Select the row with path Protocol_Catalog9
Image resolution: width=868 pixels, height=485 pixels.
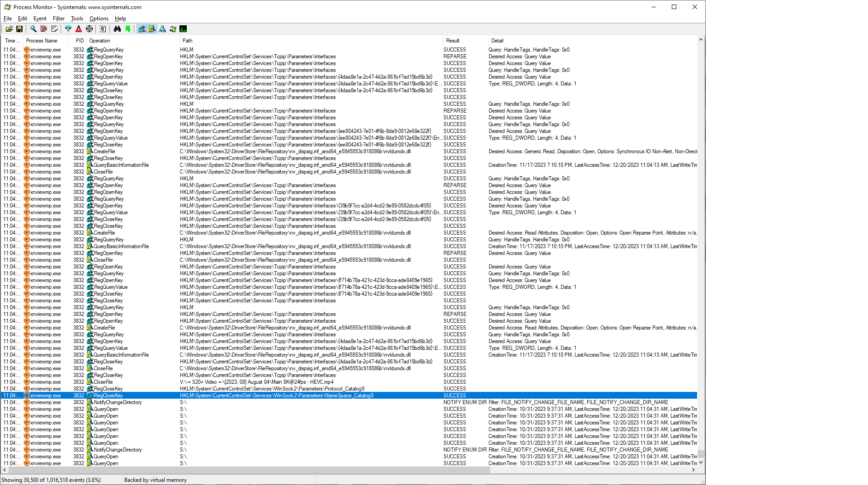pos(349,389)
